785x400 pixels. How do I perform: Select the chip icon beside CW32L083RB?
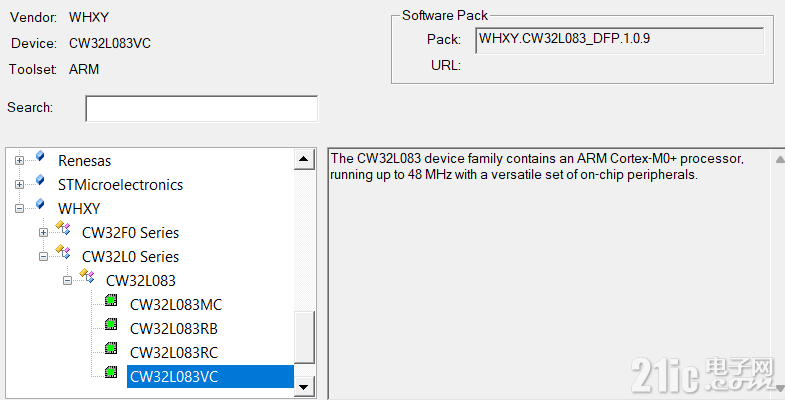tap(111, 324)
